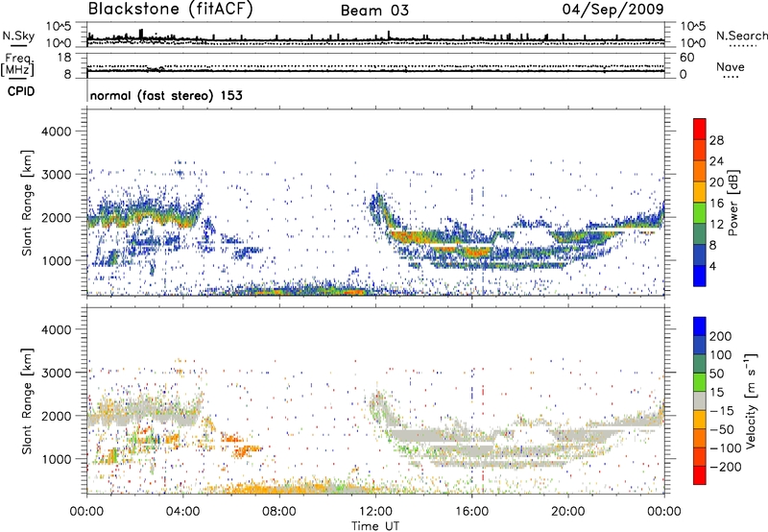Click the dark blue 200 velocity swatch
The height and width of the screenshot is (532, 768).
700,326
